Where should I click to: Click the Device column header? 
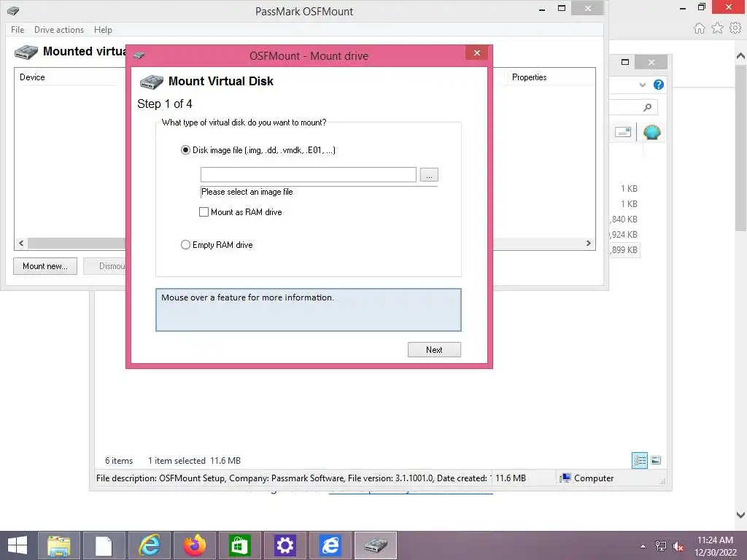coord(32,77)
